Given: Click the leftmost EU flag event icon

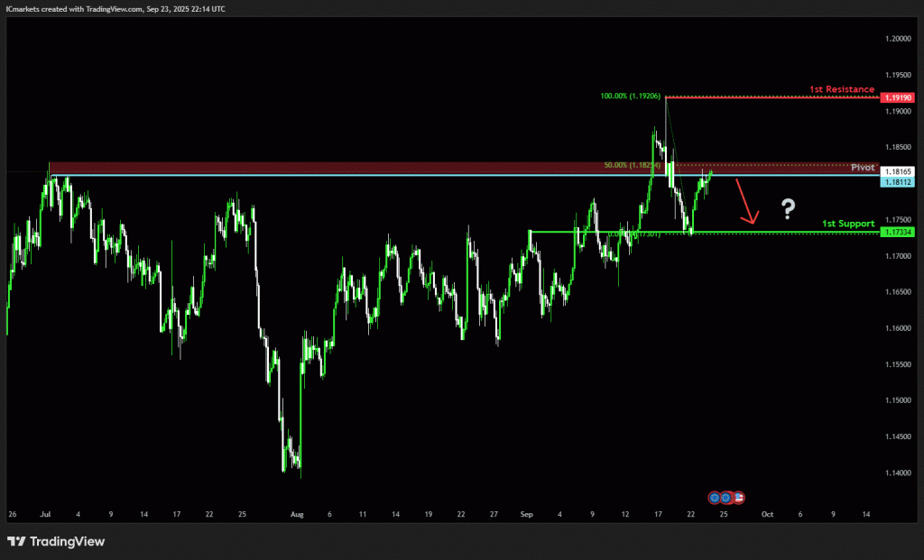Looking at the screenshot, I should 716,497.
